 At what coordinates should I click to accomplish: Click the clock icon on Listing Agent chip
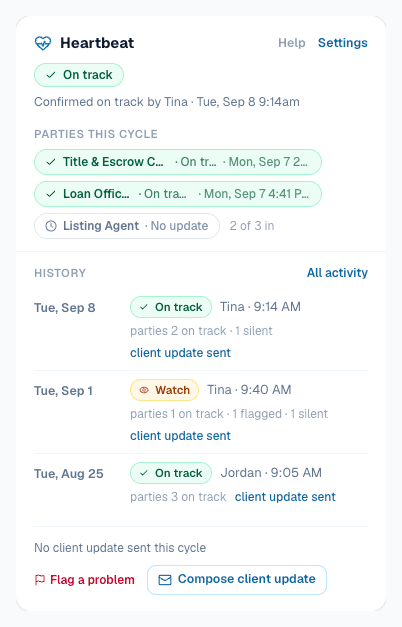[x=51, y=226]
